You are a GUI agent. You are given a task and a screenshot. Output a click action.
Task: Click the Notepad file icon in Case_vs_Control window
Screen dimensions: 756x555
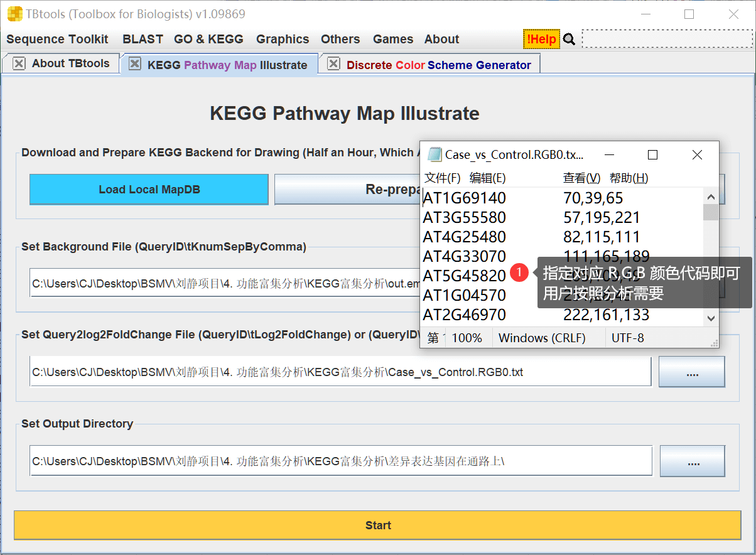coord(435,154)
